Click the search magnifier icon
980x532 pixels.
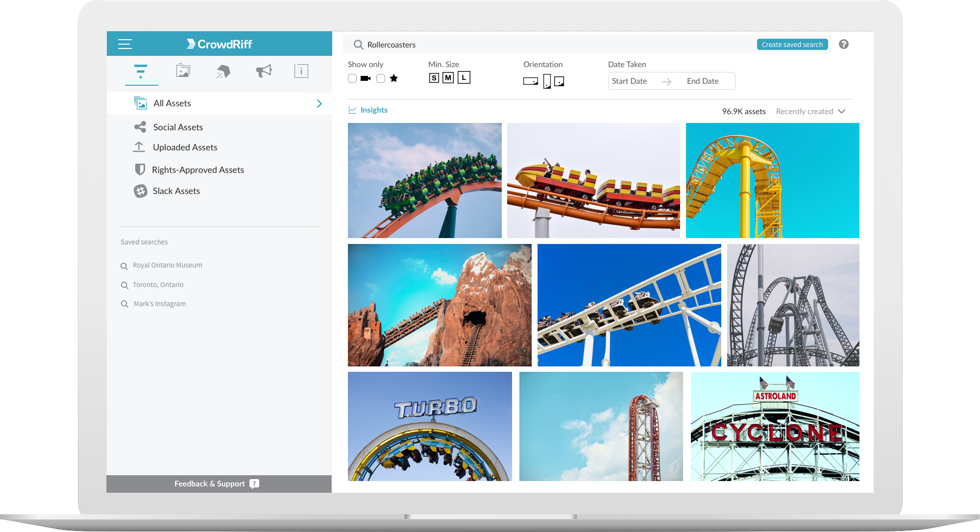pos(358,45)
